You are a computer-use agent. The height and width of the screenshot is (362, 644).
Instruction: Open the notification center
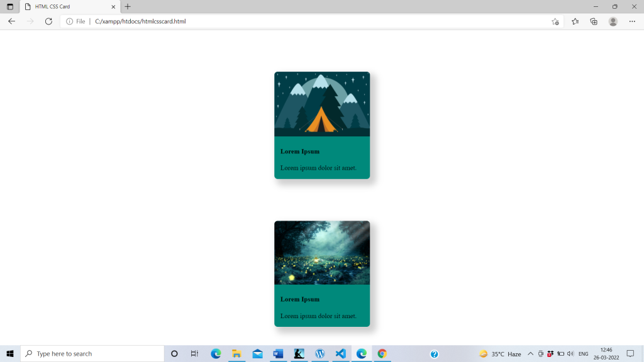click(x=630, y=353)
